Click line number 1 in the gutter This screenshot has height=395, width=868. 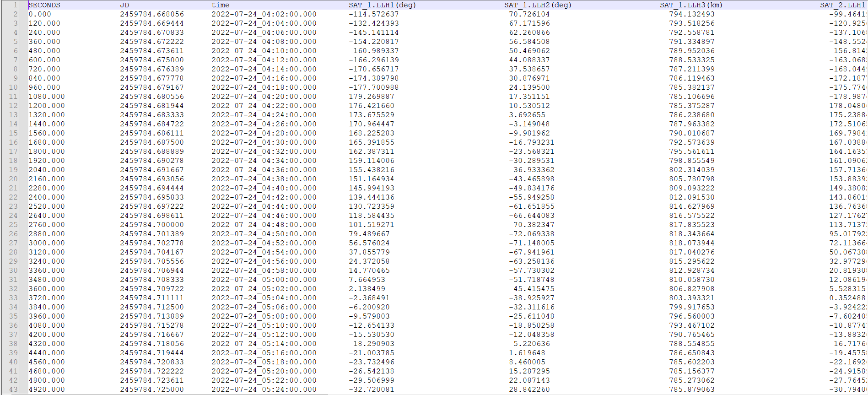pyautogui.click(x=15, y=5)
